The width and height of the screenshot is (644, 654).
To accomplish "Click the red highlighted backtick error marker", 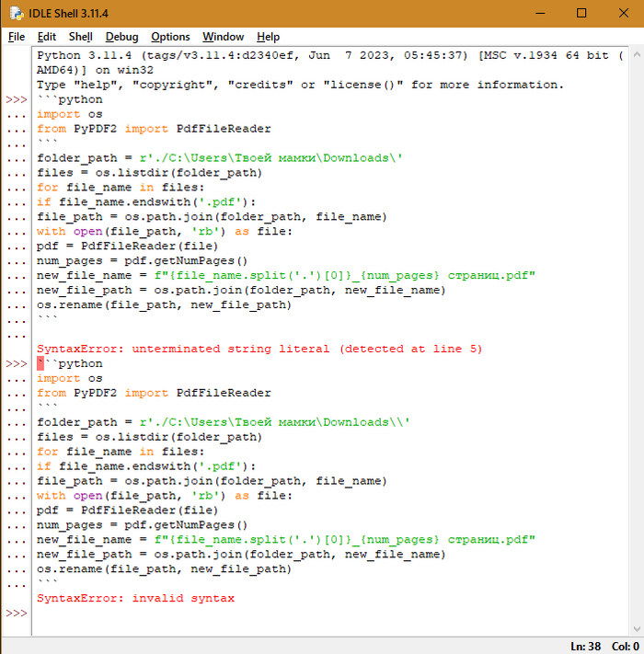I will (x=40, y=363).
